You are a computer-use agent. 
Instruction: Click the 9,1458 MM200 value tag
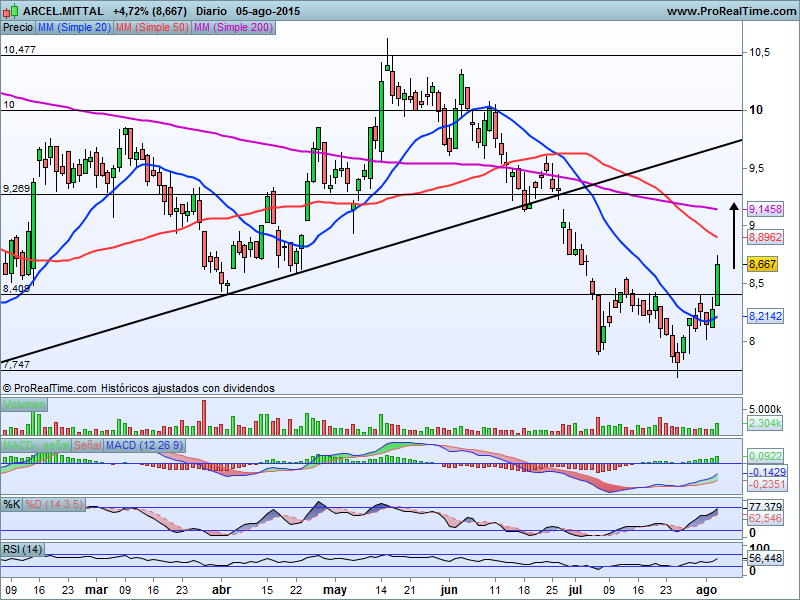[x=765, y=209]
